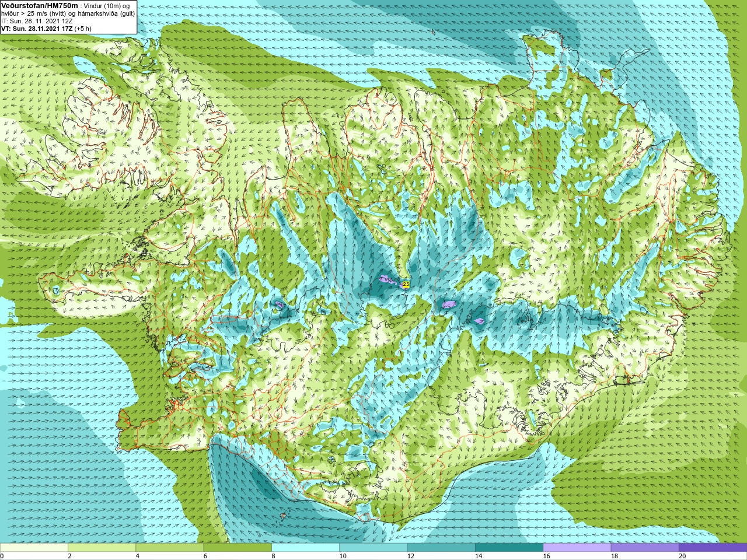The height and width of the screenshot is (560, 747).
Task: Select the light cyan 8–10 legend swatch
Action: tap(305, 548)
